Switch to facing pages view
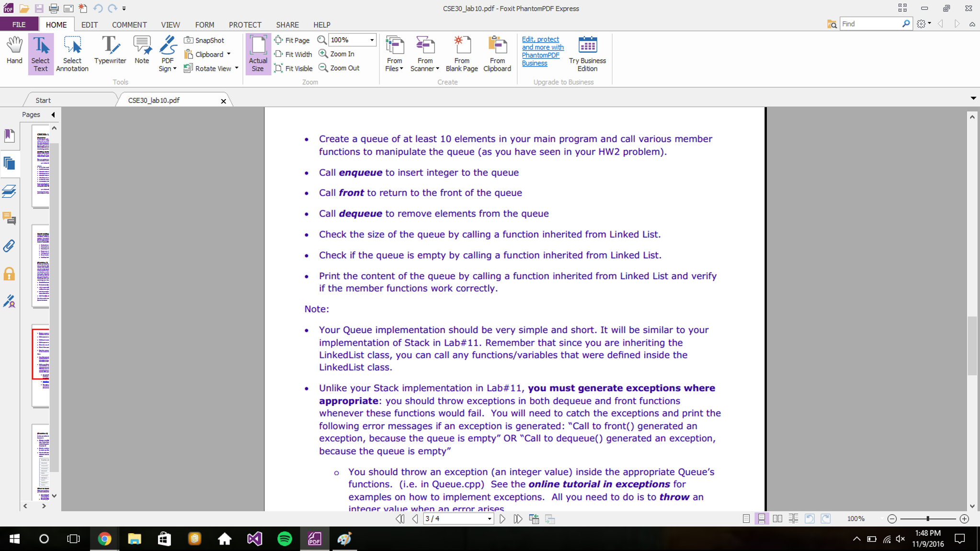980x551 pixels. click(777, 519)
